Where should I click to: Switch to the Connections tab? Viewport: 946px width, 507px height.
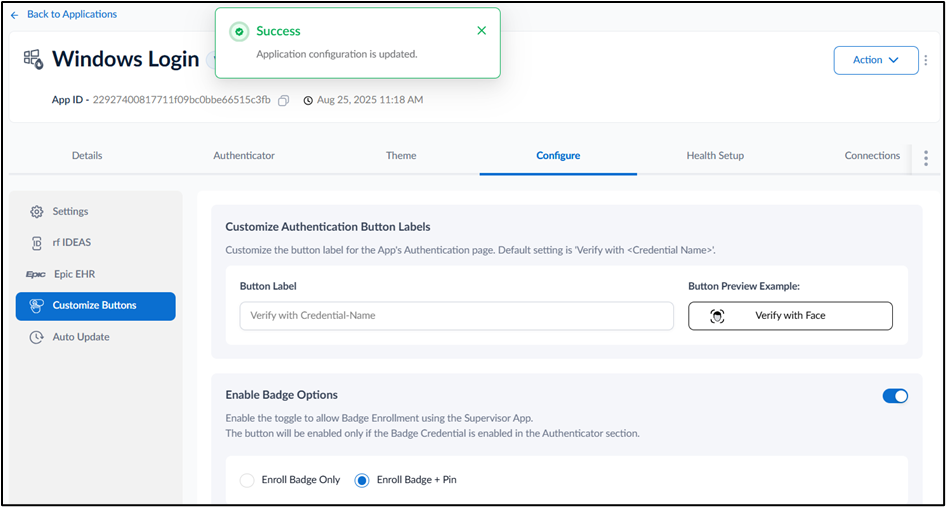[x=872, y=156]
